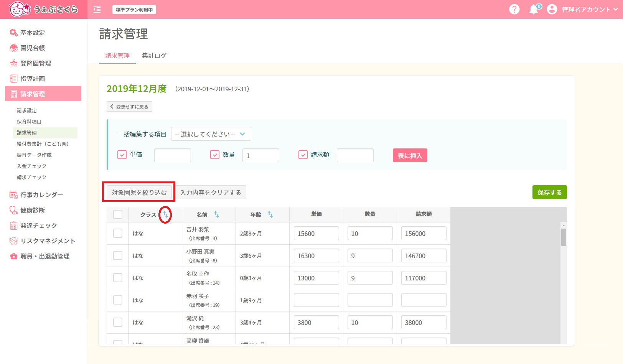Open 発達チェック checklist icon

coord(14,226)
